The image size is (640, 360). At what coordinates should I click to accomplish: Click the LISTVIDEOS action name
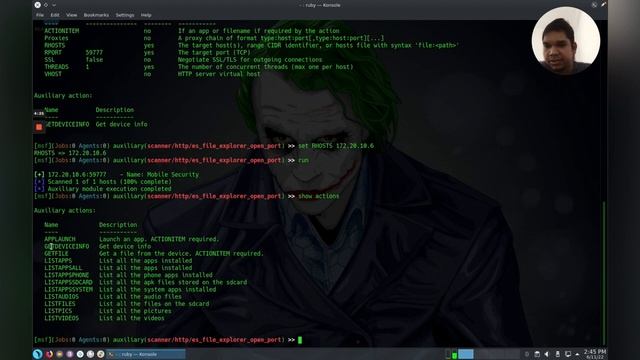coord(62,318)
